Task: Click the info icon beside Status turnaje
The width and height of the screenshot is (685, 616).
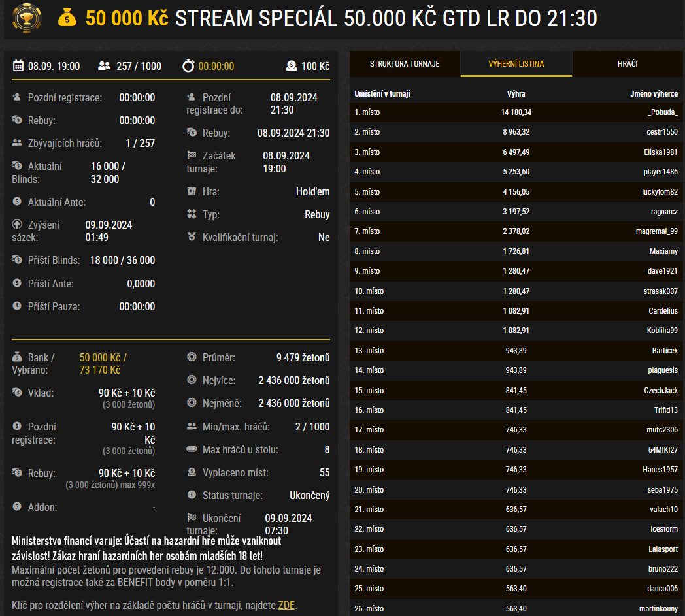Action: (192, 494)
